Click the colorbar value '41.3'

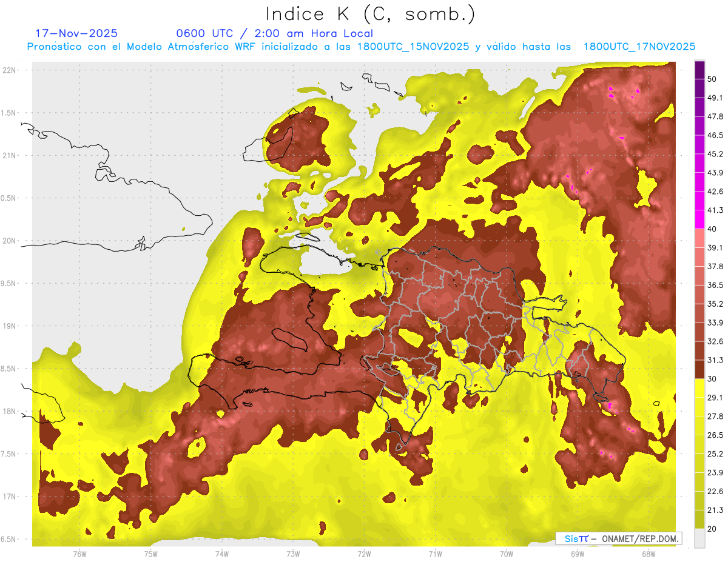(x=715, y=211)
